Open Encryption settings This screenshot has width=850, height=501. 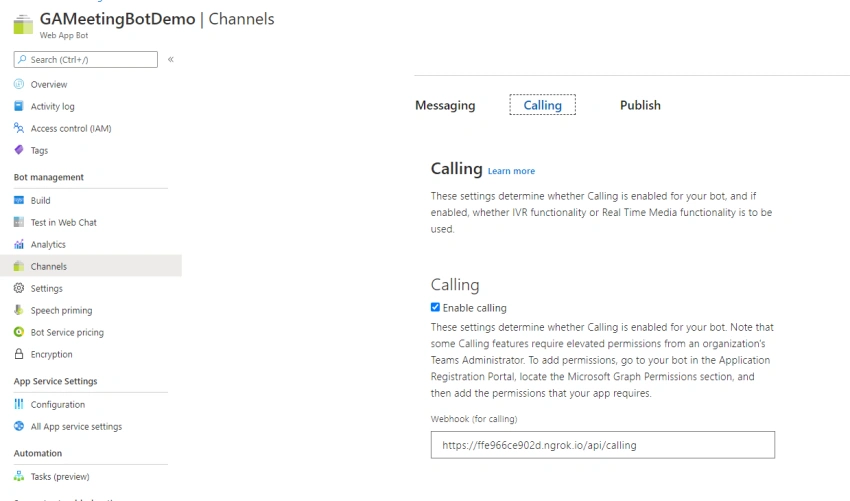(x=51, y=354)
